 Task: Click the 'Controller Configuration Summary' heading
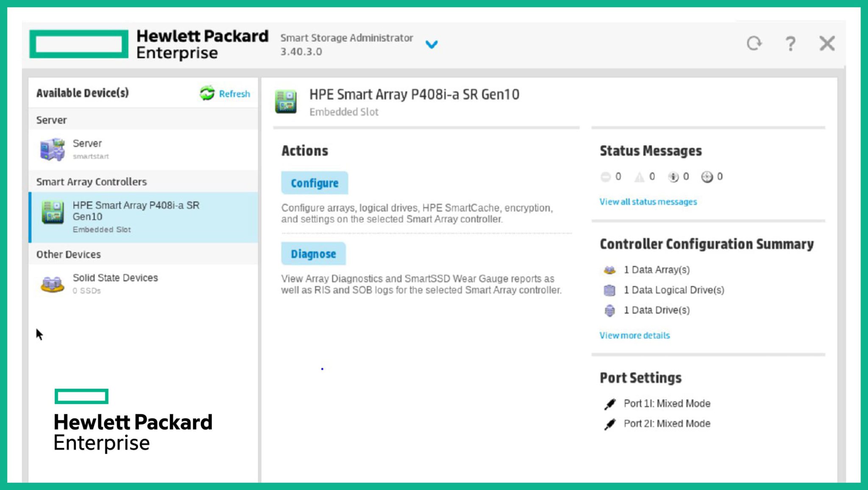point(707,244)
